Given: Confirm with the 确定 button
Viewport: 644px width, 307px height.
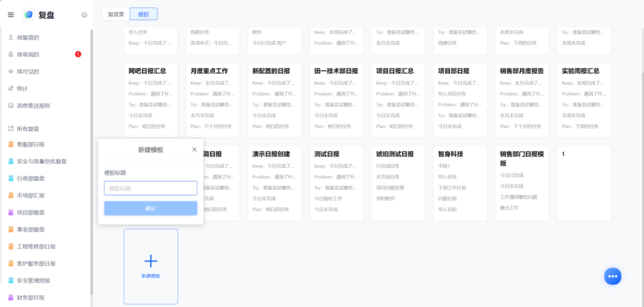Looking at the screenshot, I should 151,208.
